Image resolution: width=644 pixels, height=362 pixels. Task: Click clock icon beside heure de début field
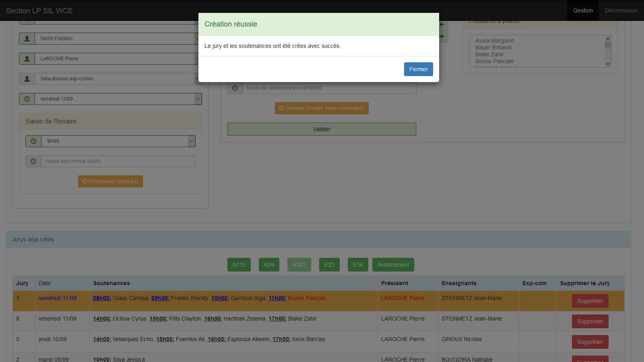(x=235, y=88)
